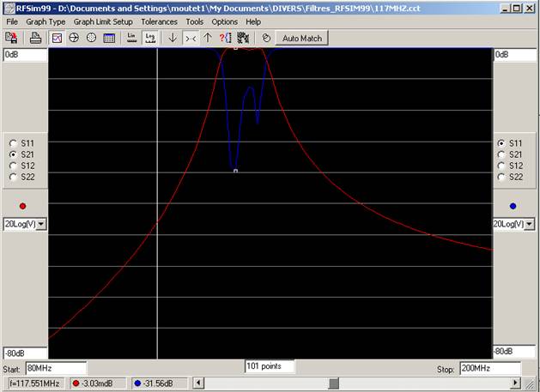Click the small clock icon before Auto Match
This screenshot has height=392, width=540.
tap(266, 38)
